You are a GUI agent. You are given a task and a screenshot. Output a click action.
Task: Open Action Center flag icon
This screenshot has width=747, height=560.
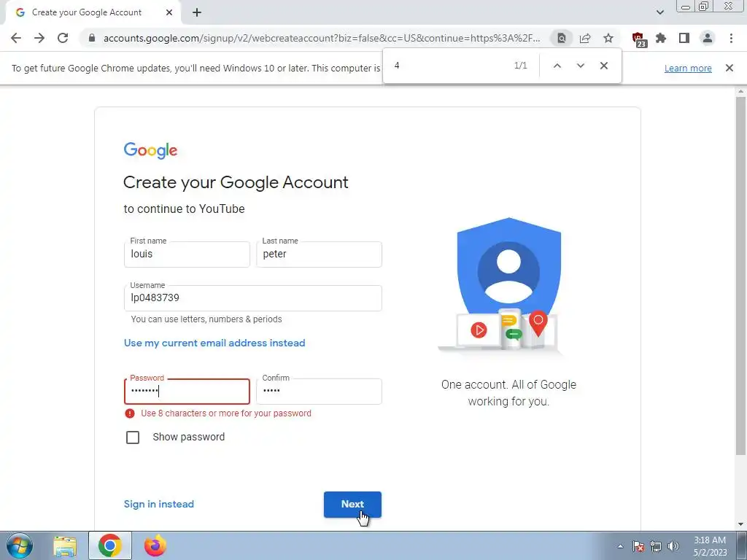pos(638,546)
